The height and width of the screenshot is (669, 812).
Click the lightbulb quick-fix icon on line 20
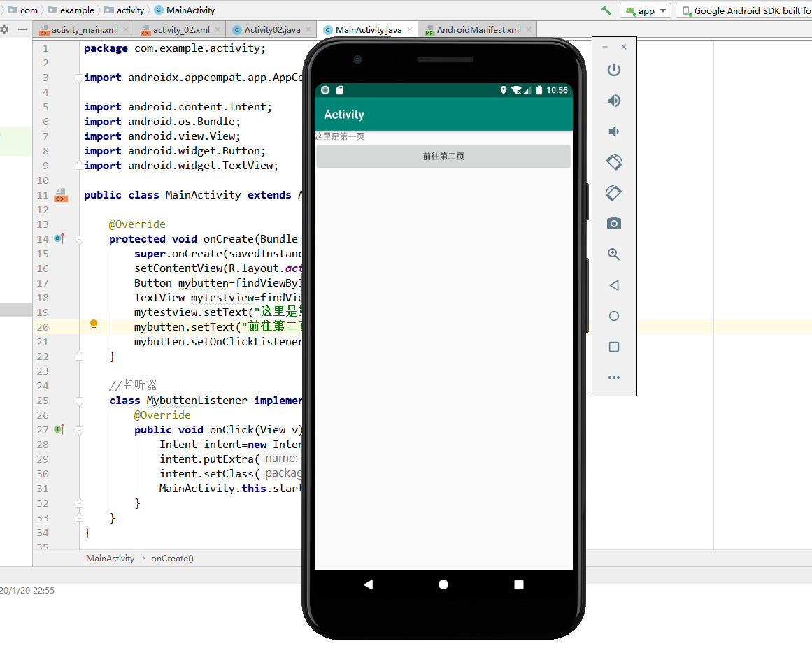click(94, 324)
